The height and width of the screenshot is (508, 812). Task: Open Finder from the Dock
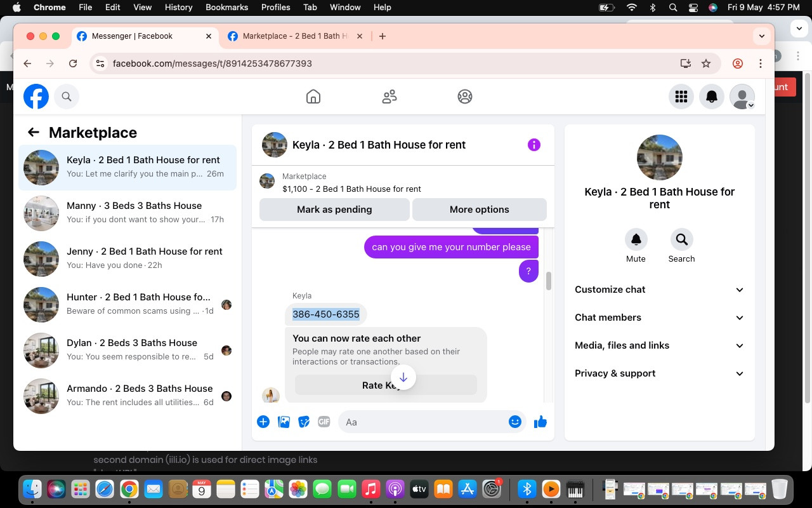[x=33, y=489]
